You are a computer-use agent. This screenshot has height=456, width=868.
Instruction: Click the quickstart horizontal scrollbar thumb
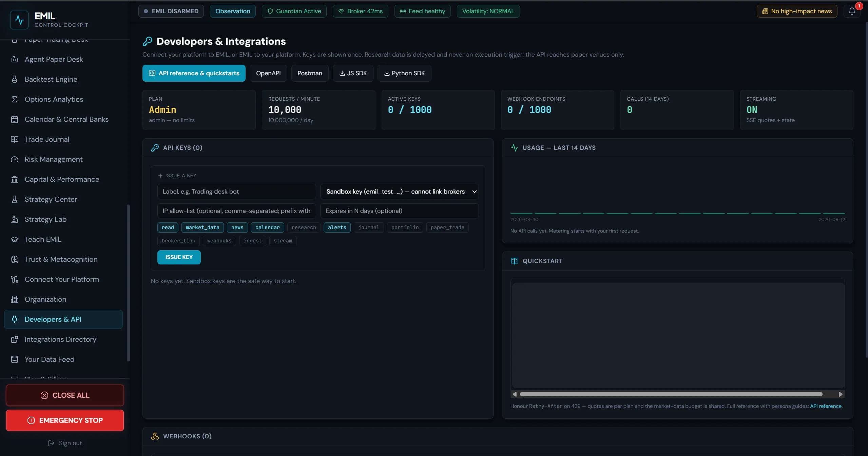[671, 394]
